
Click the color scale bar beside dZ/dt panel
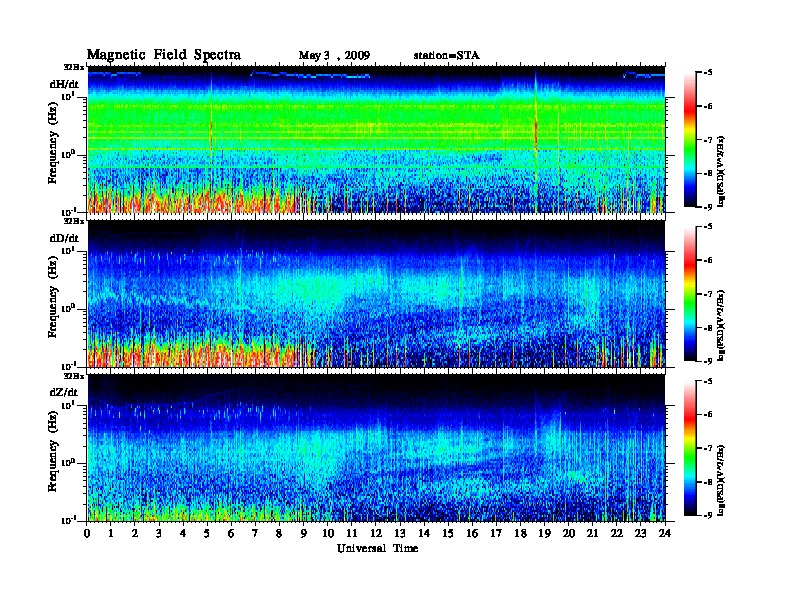point(689,448)
